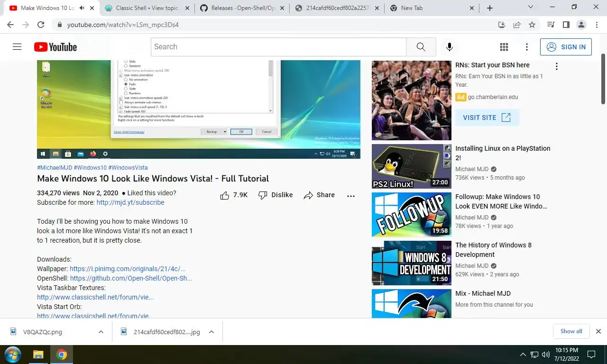Show hidden system tray icons
This screenshot has height=364, width=607.
point(523,355)
